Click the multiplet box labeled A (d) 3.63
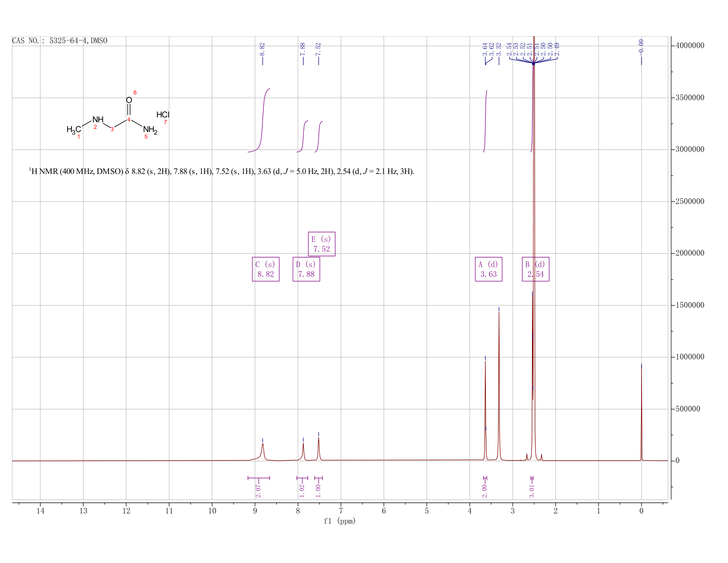Image resolution: width=728 pixels, height=563 pixels. click(488, 269)
